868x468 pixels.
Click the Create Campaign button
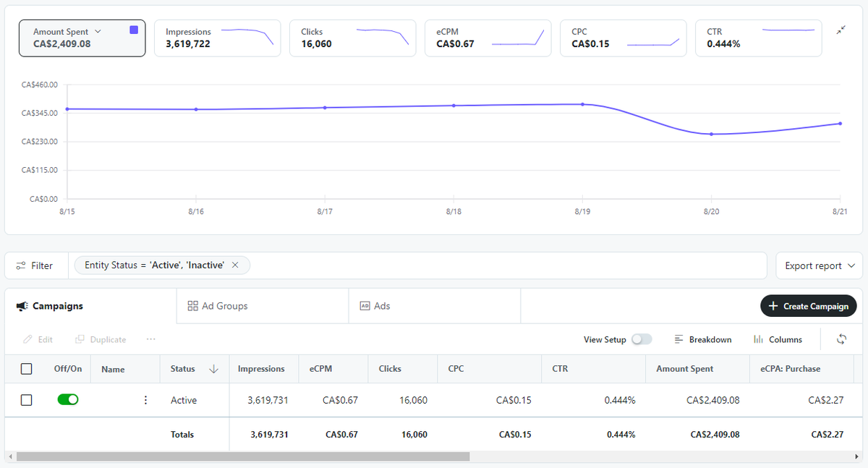click(809, 306)
